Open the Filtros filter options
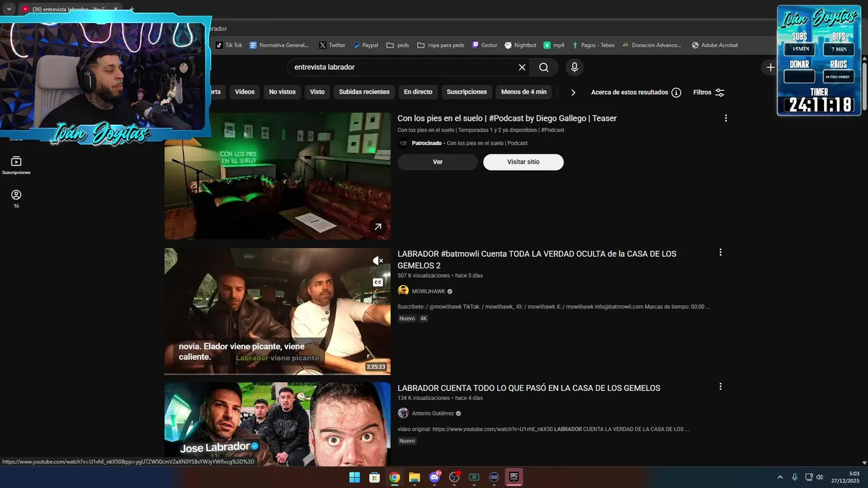The width and height of the screenshot is (868, 488). pyautogui.click(x=709, y=92)
